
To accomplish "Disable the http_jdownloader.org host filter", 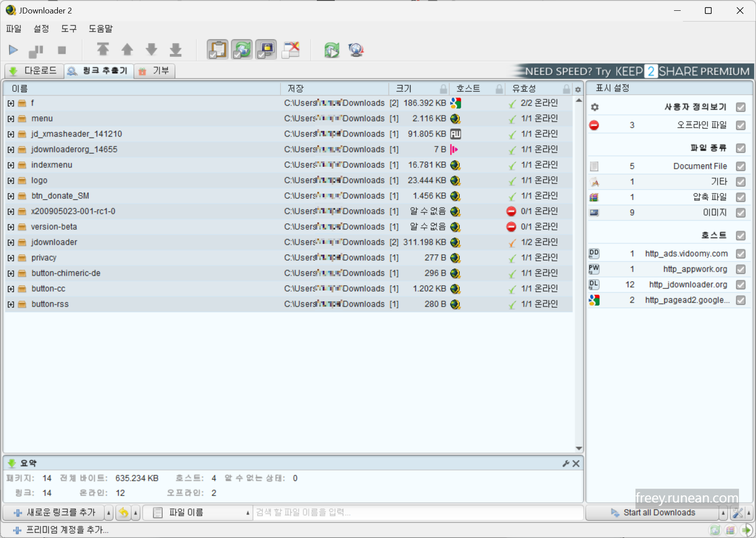I will click(x=741, y=284).
